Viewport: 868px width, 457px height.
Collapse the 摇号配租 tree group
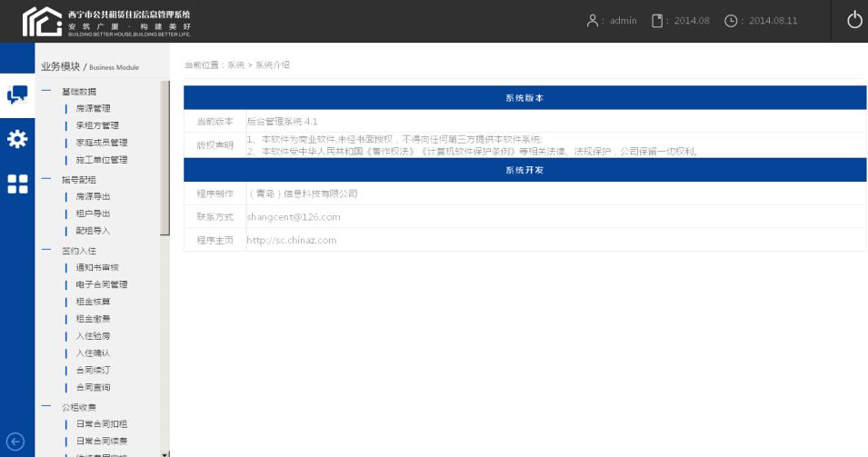click(x=45, y=179)
